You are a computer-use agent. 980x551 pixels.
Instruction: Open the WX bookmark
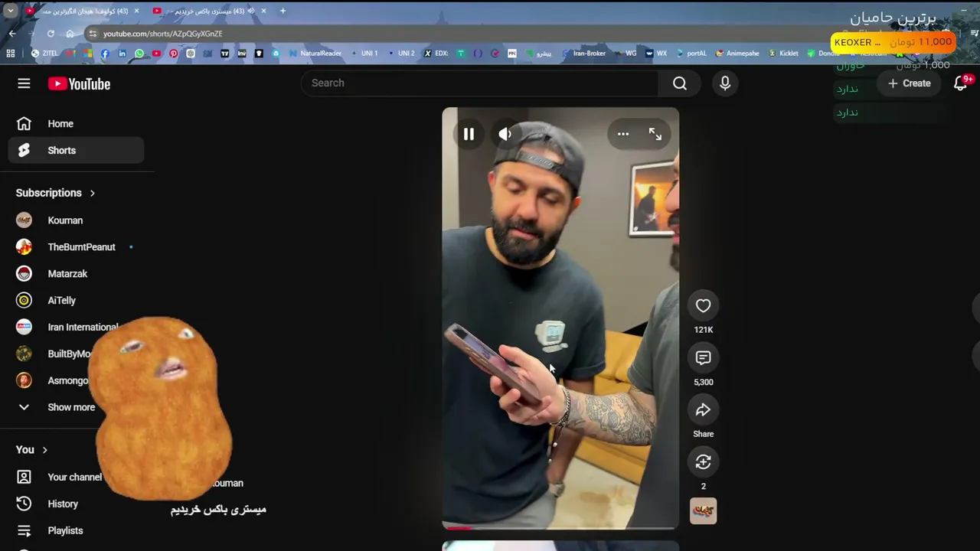click(x=656, y=54)
